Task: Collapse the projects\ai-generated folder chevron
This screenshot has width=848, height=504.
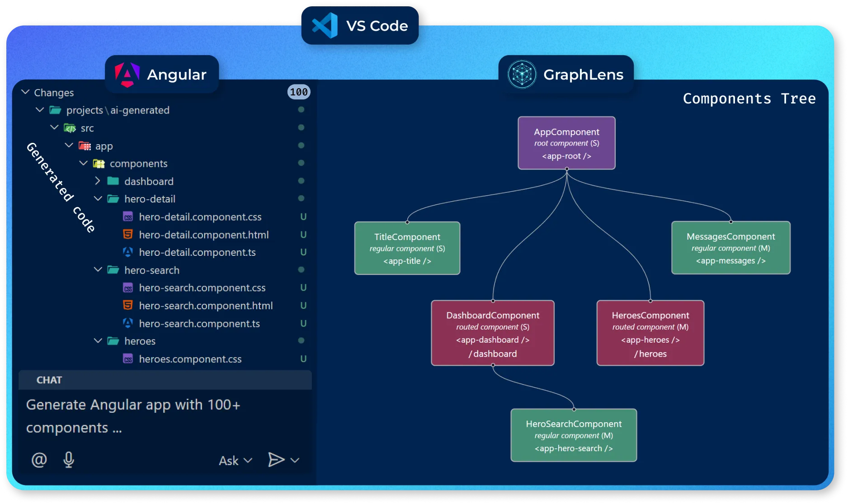Action: [40, 110]
